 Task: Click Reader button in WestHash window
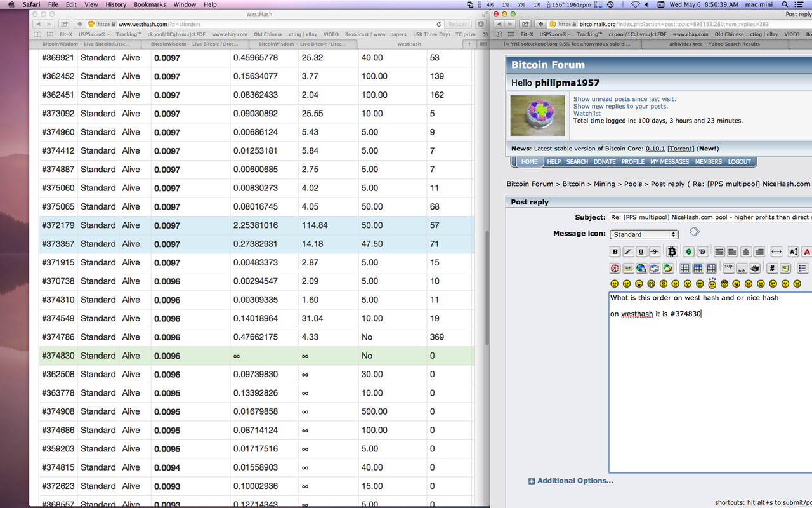click(458, 24)
